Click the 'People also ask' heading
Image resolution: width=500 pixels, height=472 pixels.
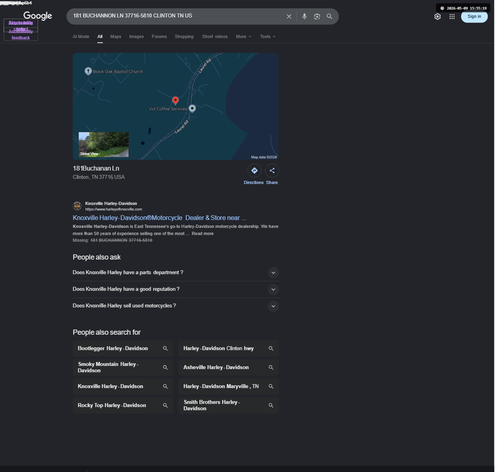[97, 257]
